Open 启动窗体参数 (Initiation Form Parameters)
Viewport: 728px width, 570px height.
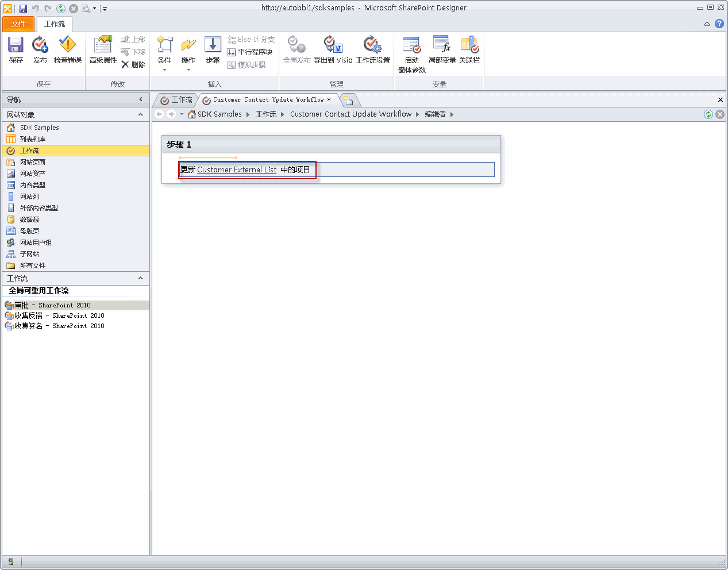click(412, 55)
